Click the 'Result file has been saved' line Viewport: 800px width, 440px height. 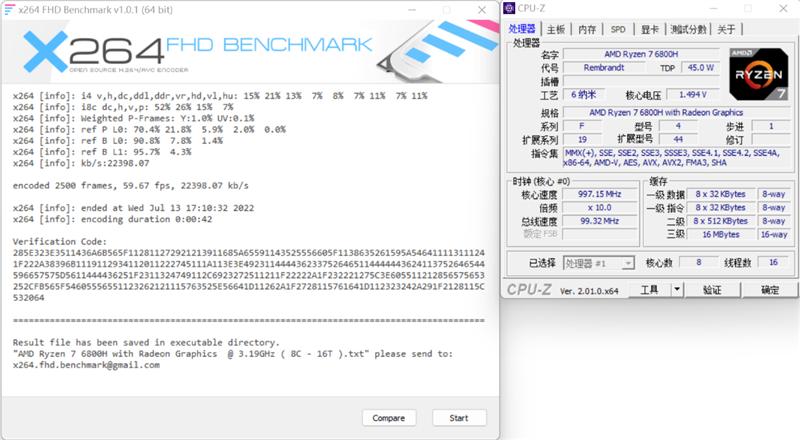(x=146, y=343)
